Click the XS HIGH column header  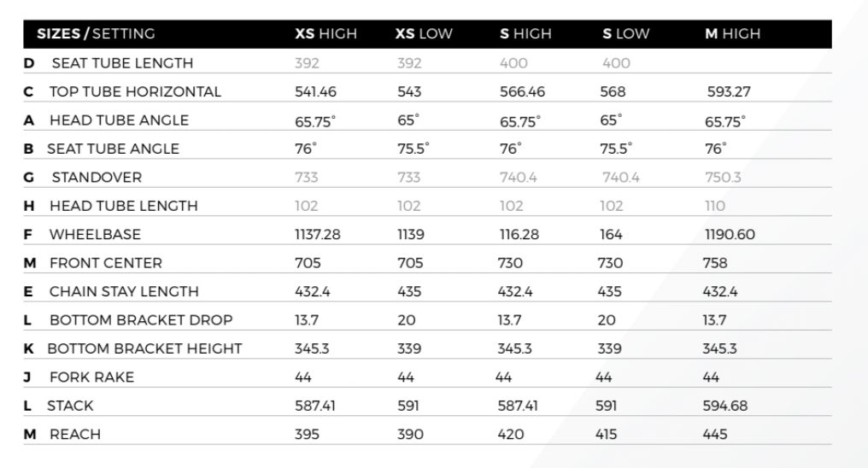point(325,34)
